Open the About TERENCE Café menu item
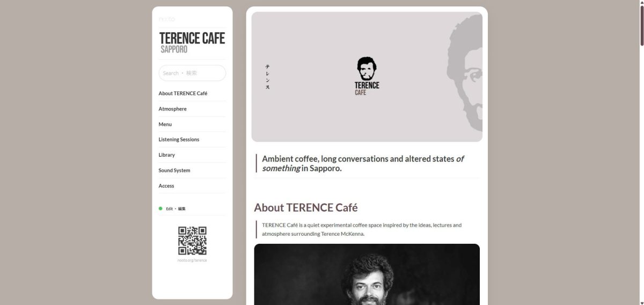644x305 pixels. click(x=182, y=93)
